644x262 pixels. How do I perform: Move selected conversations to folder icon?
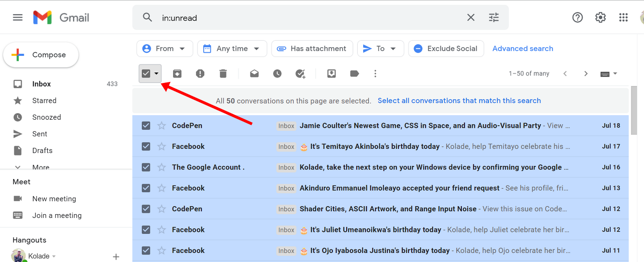click(332, 73)
